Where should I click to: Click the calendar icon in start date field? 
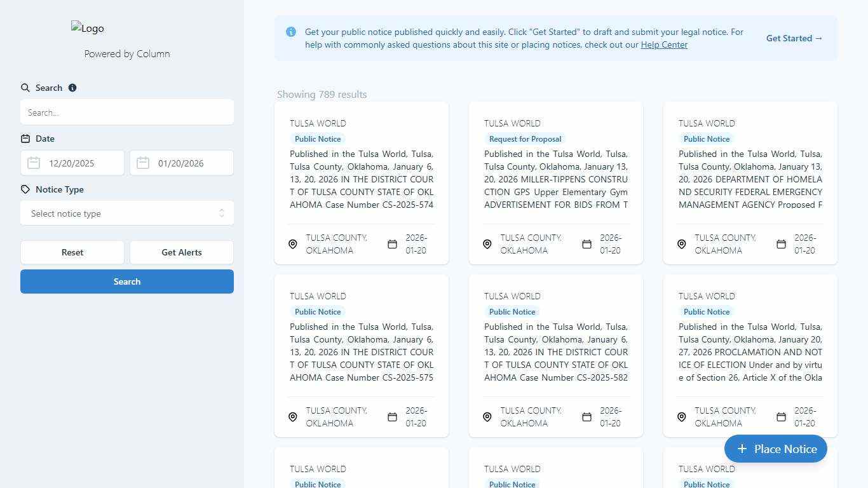pyautogui.click(x=34, y=163)
